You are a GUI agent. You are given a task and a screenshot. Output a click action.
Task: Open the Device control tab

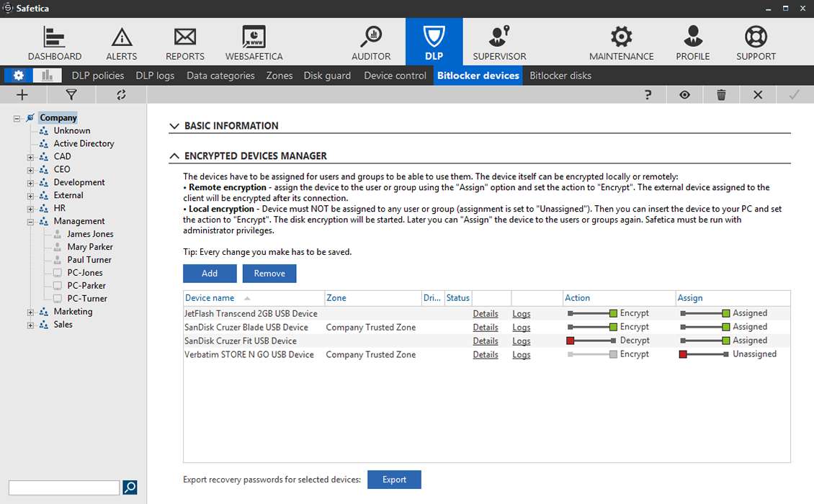pos(395,76)
